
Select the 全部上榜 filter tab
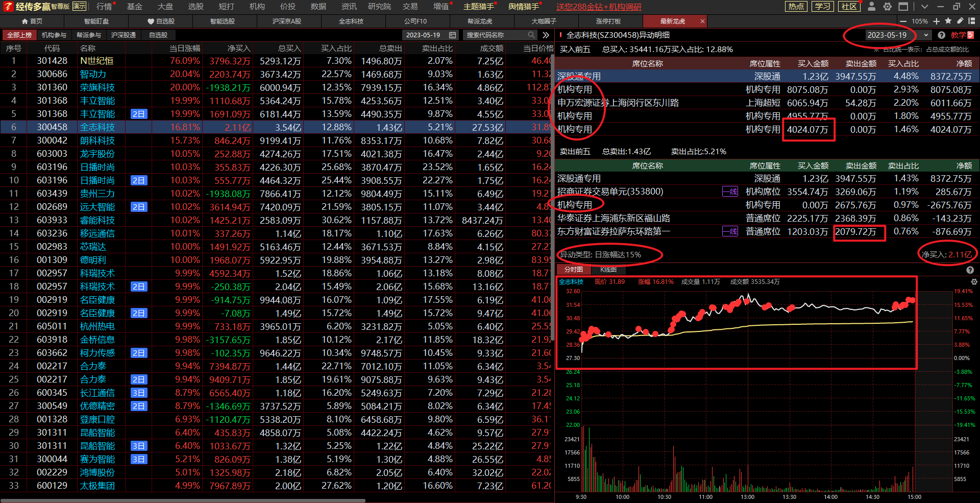pyautogui.click(x=19, y=35)
